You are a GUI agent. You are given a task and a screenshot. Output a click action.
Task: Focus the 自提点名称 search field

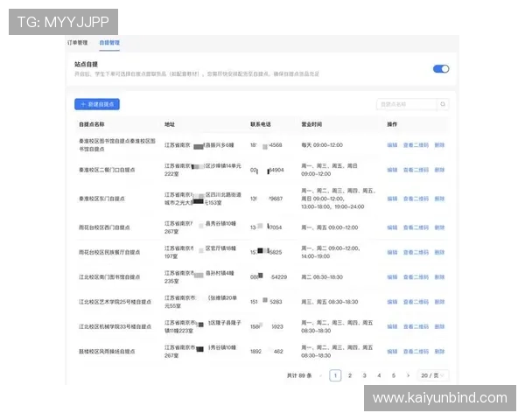pos(407,104)
